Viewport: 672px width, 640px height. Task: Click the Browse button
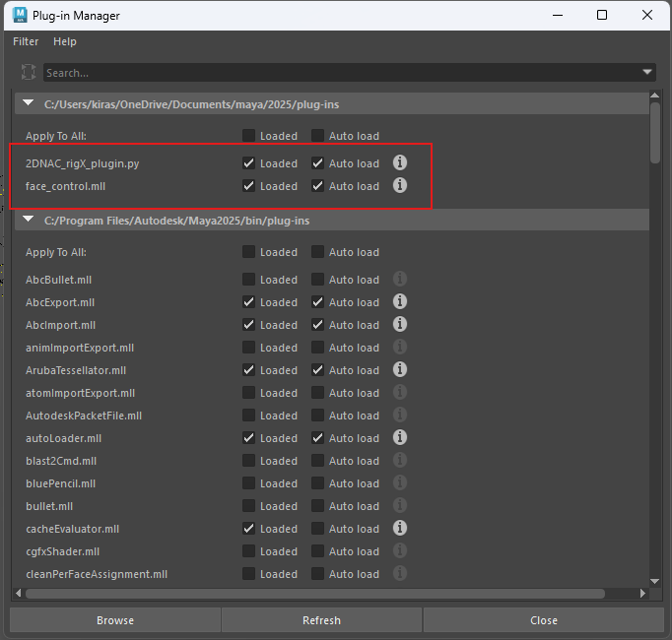click(115, 620)
